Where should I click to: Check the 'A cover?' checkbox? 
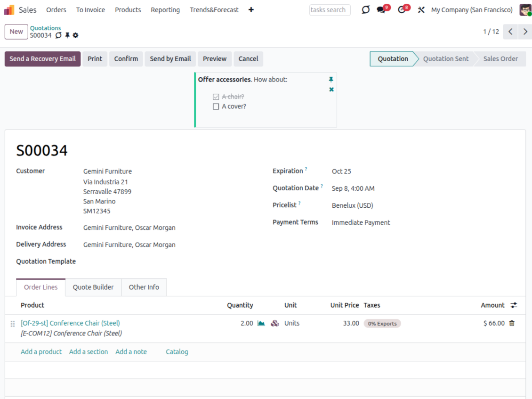click(x=216, y=106)
